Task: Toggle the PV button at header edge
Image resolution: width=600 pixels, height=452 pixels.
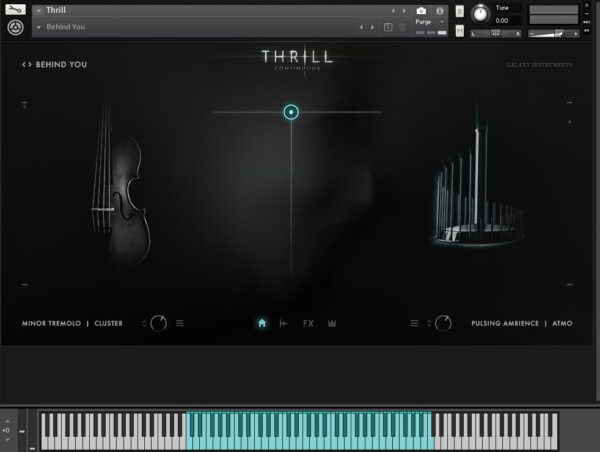Action: tap(587, 30)
